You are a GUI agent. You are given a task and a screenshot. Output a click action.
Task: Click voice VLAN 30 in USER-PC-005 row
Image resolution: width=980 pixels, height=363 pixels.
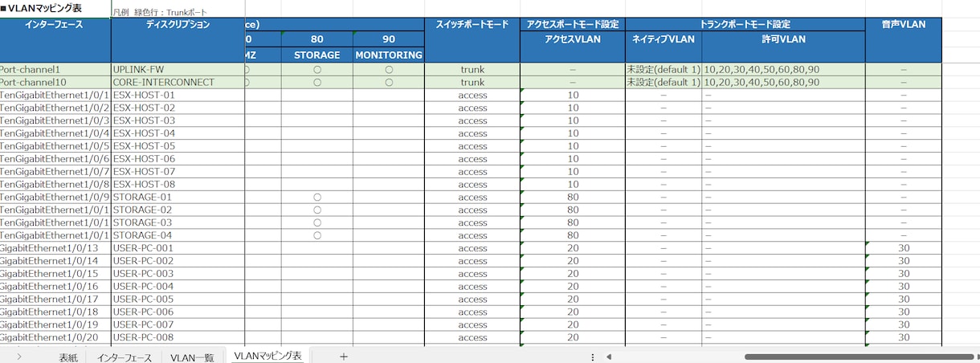(903, 300)
